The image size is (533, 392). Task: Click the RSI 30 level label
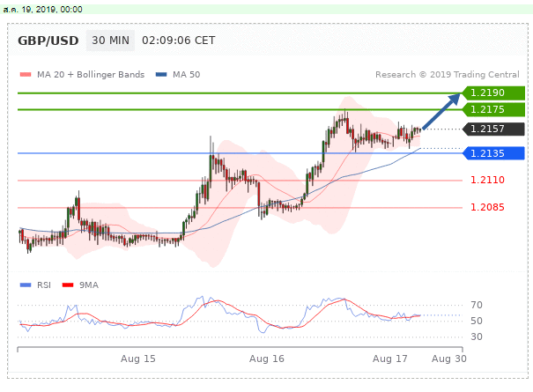[x=477, y=337]
